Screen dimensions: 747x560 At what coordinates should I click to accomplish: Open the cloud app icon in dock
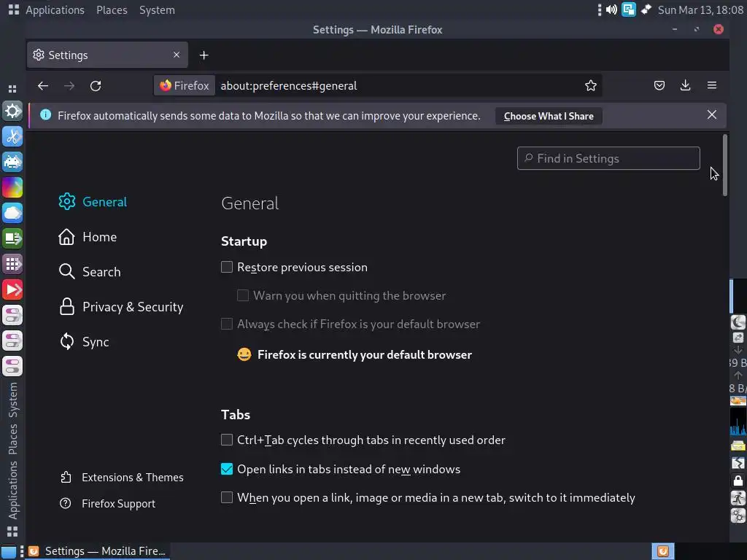(12, 213)
